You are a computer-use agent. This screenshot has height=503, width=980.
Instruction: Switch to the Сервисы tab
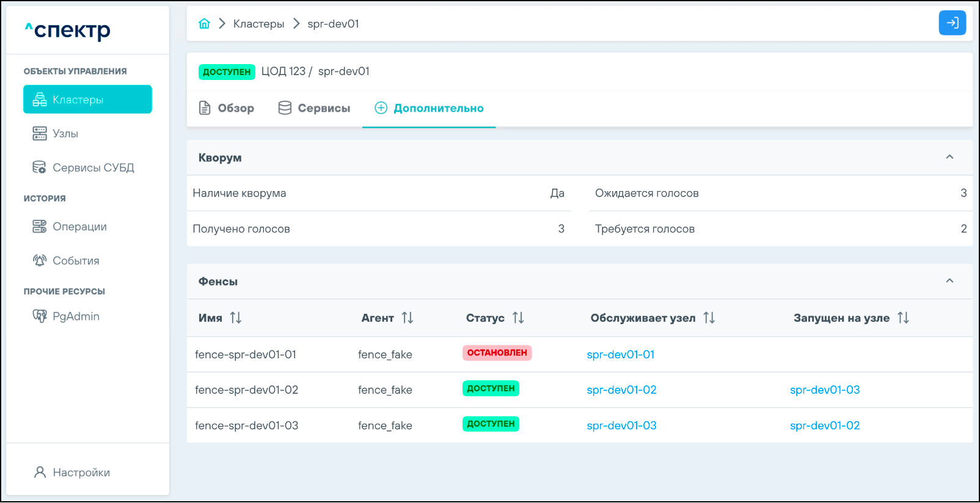click(x=314, y=108)
